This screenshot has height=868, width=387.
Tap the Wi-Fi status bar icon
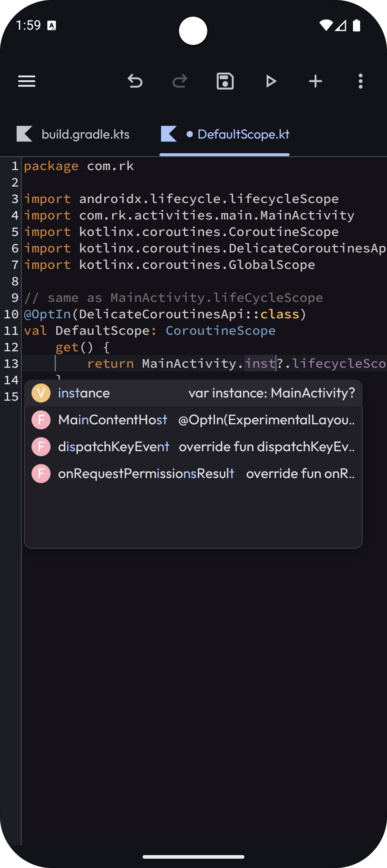(326, 25)
